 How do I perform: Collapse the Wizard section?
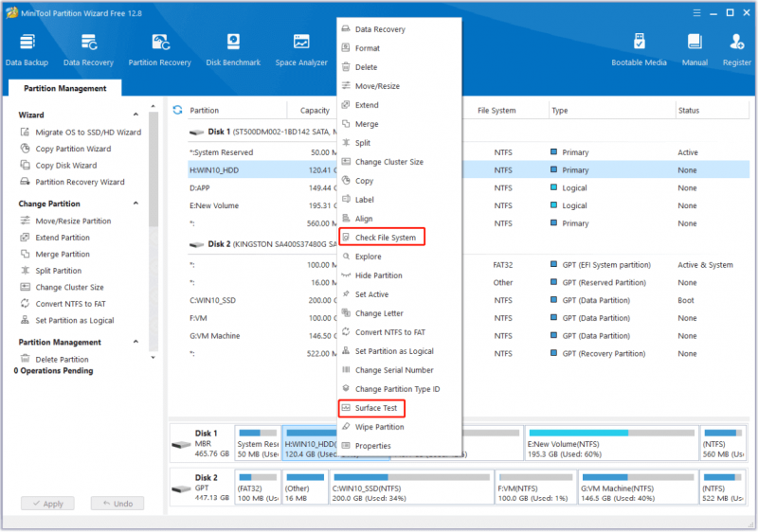135,115
